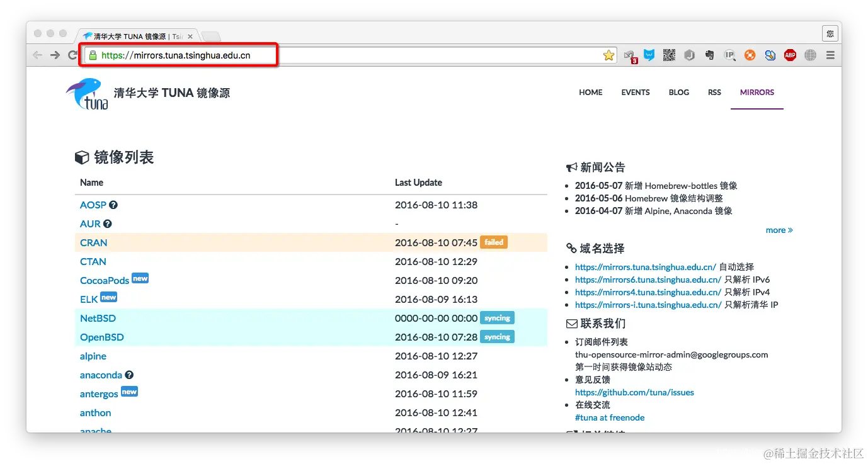Click the 'syncing' badge on the NetBSD row
This screenshot has width=868, height=464.
[497, 318]
